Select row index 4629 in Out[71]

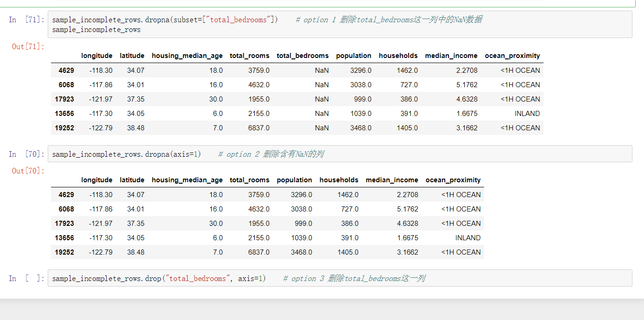point(65,70)
